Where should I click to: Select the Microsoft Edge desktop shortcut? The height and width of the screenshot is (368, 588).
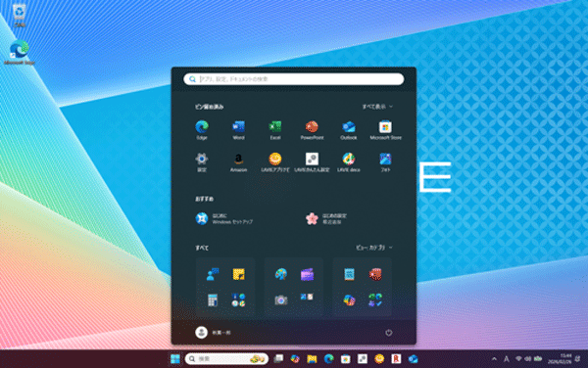tap(20, 53)
